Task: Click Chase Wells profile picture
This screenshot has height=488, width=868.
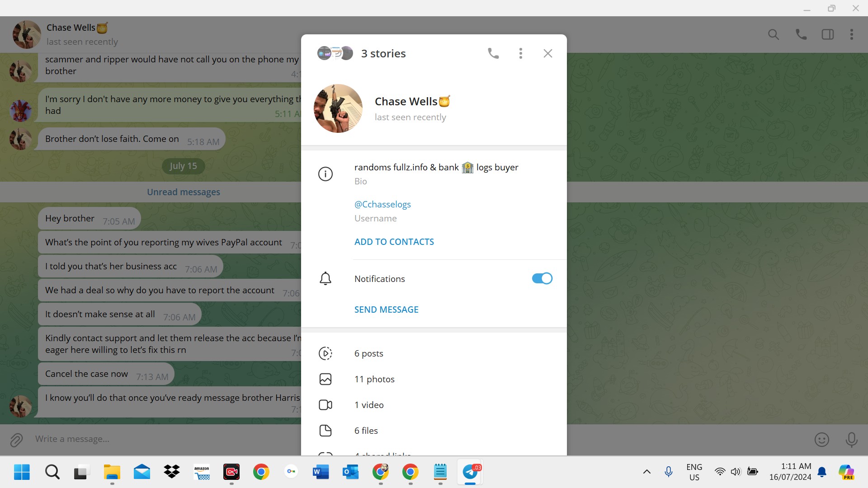Action: [338, 108]
